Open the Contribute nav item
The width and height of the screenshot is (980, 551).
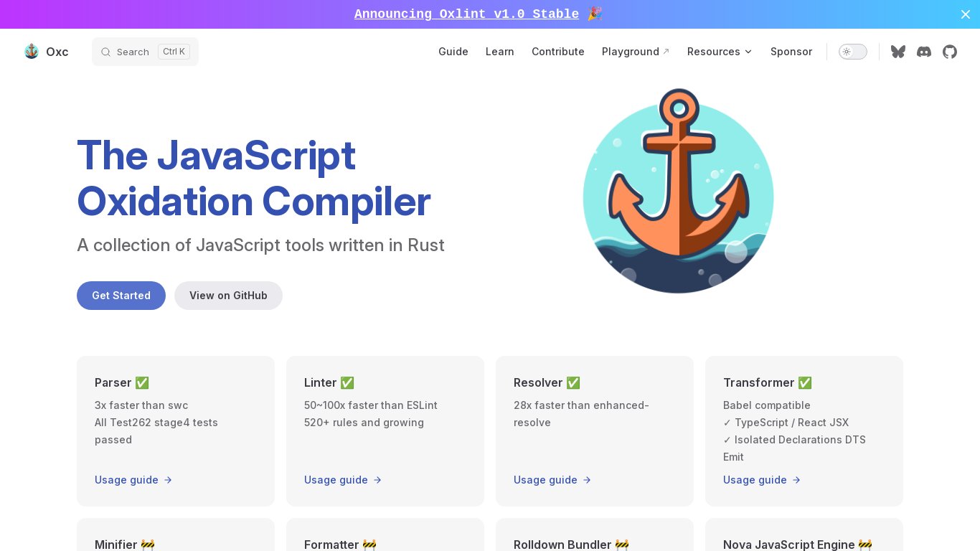click(558, 52)
